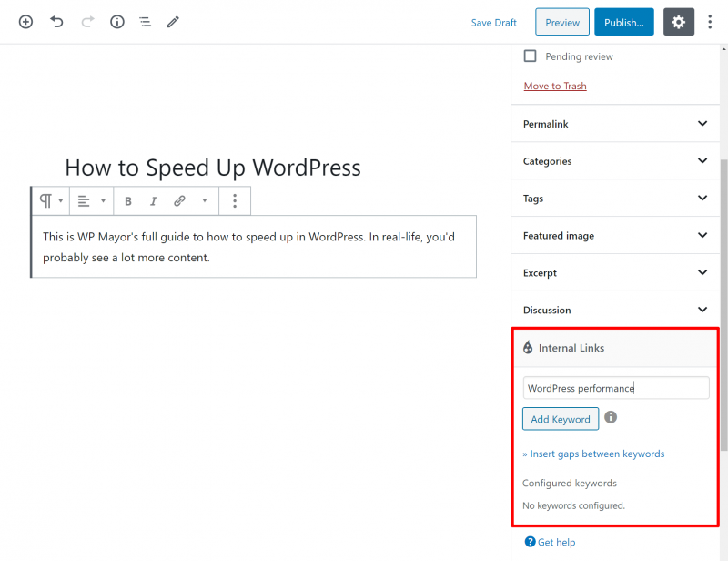
Task: Insert a link with the chain icon
Action: (179, 200)
